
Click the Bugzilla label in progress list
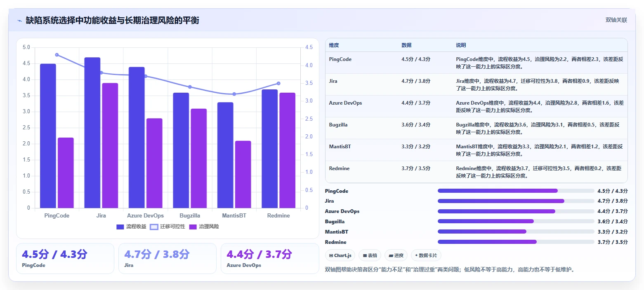pos(335,222)
